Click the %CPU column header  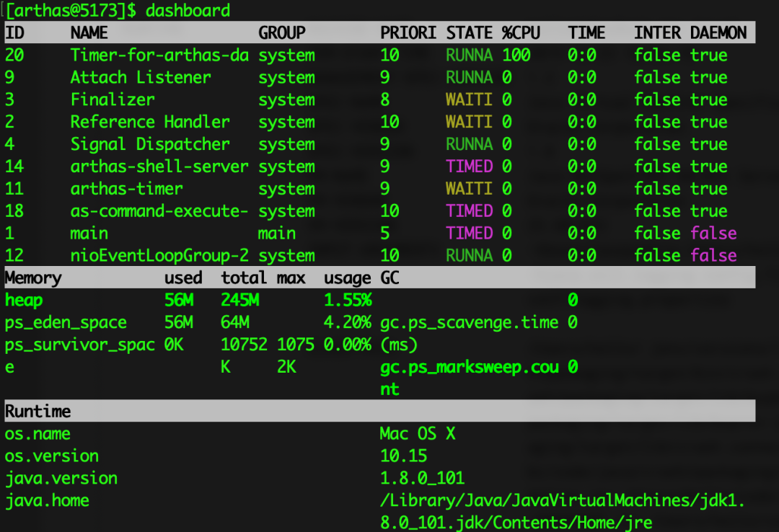[x=521, y=33]
